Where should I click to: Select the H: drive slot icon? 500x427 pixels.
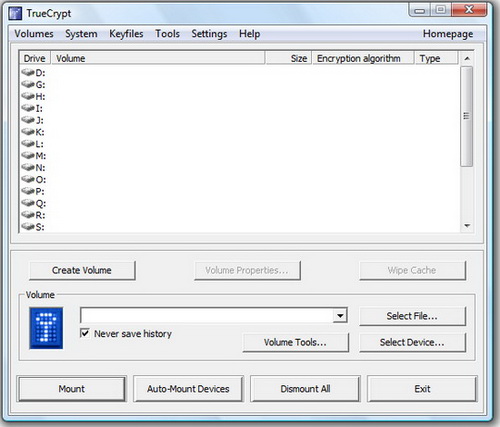pyautogui.click(x=28, y=96)
